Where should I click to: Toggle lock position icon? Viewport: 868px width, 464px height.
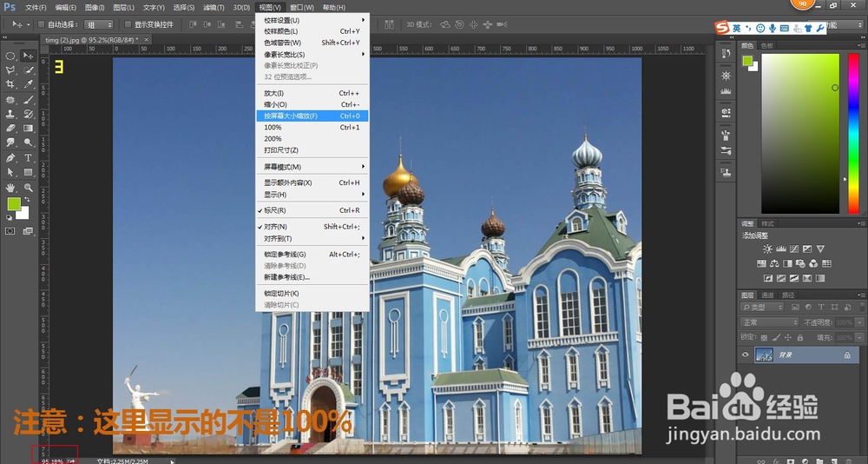(788, 338)
